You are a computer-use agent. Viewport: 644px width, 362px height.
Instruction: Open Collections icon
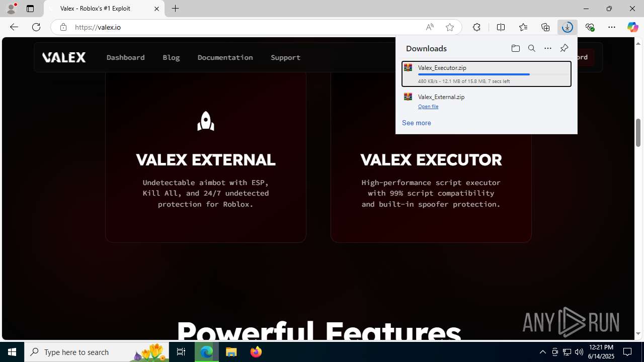point(545,27)
